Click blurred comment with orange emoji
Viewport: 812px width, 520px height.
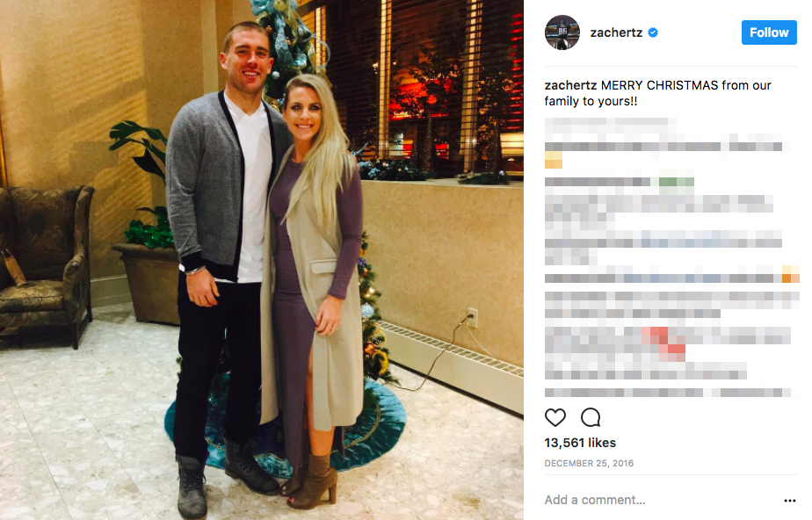(671, 278)
